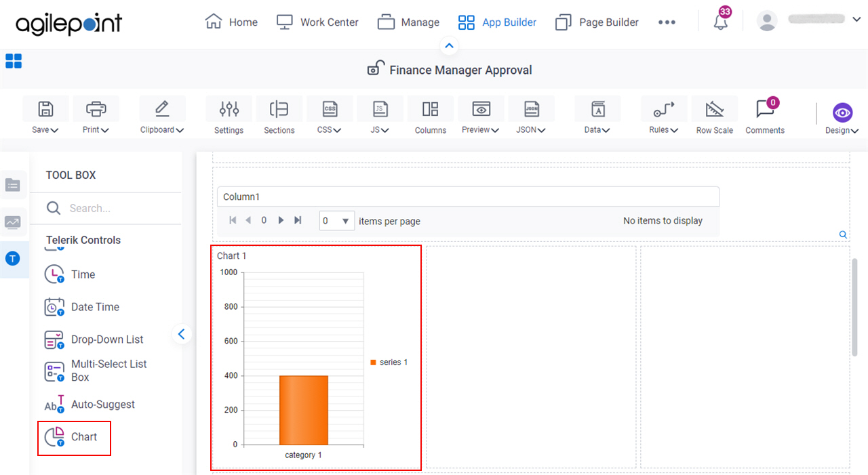Click the small search icon below grid
This screenshot has width=868, height=475.
(x=843, y=234)
